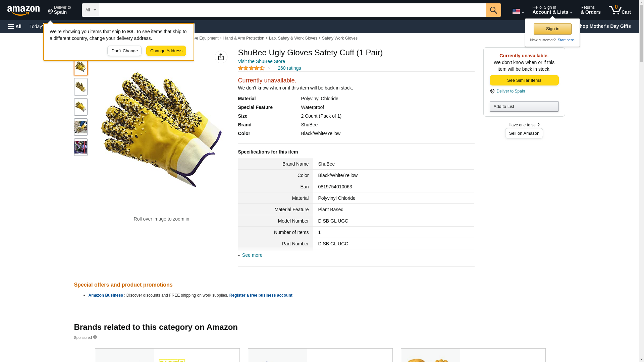Select the fourth product thumbnail
The image size is (644, 362).
pos(80,127)
